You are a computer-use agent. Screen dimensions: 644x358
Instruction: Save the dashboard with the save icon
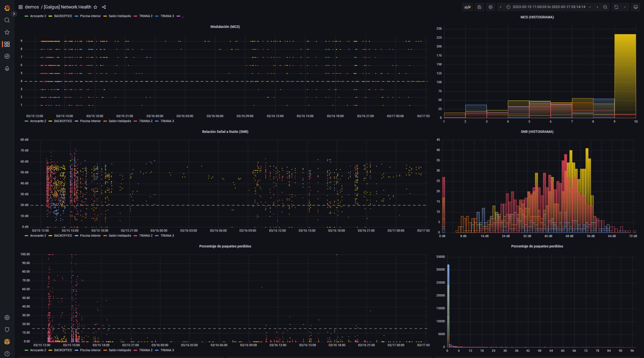point(479,7)
